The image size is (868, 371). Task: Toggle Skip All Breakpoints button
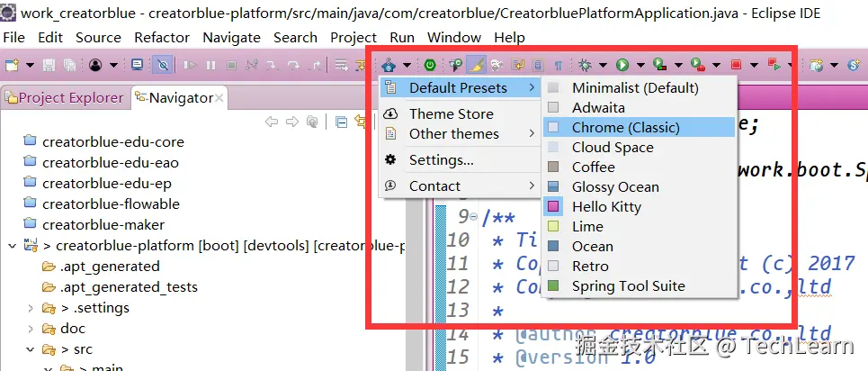tap(163, 66)
